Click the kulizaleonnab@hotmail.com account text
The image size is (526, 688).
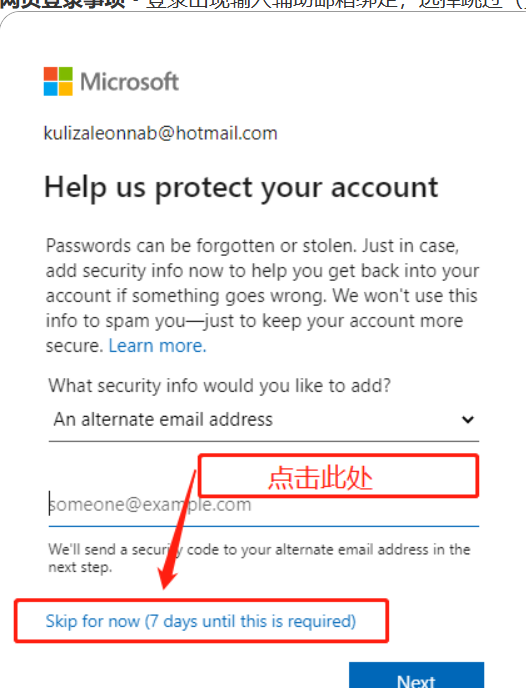click(x=161, y=133)
